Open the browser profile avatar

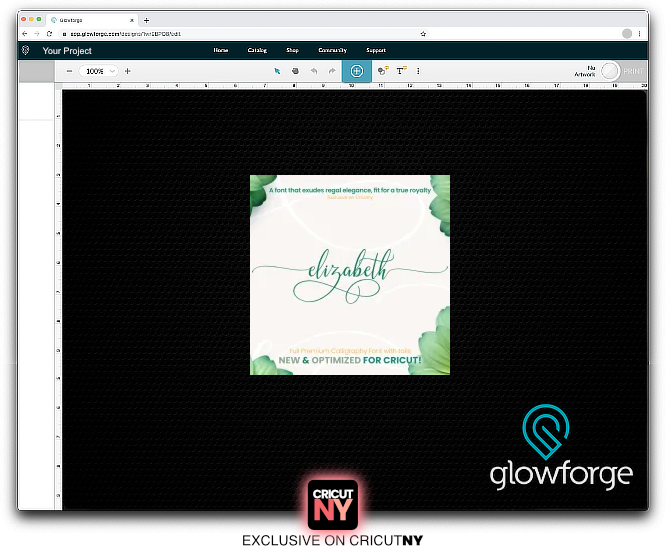pyautogui.click(x=627, y=34)
